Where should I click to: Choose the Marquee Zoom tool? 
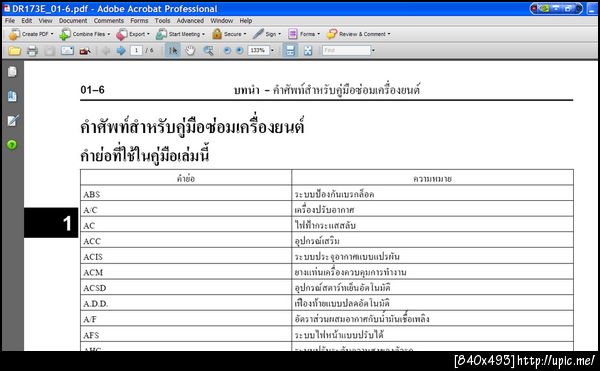pyautogui.click(x=209, y=50)
